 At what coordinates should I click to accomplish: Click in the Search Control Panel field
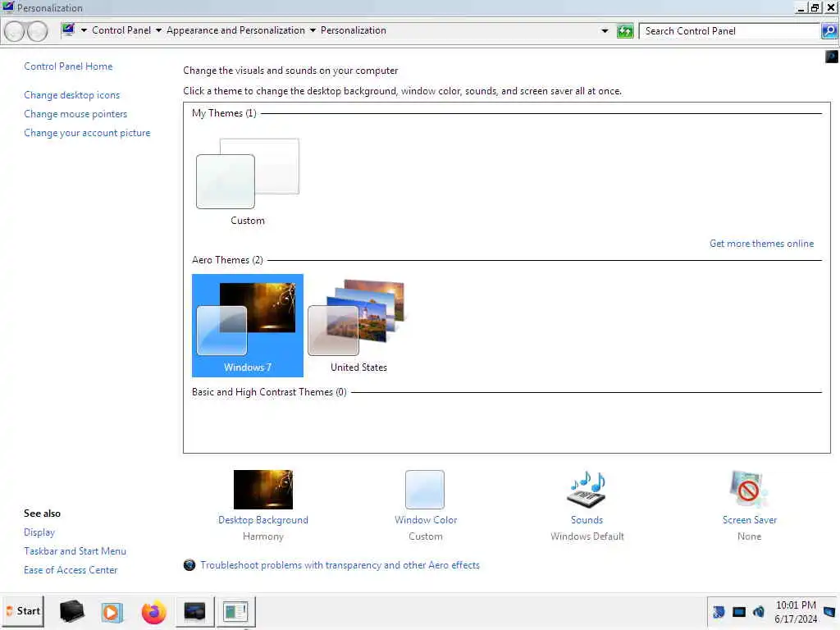729,31
